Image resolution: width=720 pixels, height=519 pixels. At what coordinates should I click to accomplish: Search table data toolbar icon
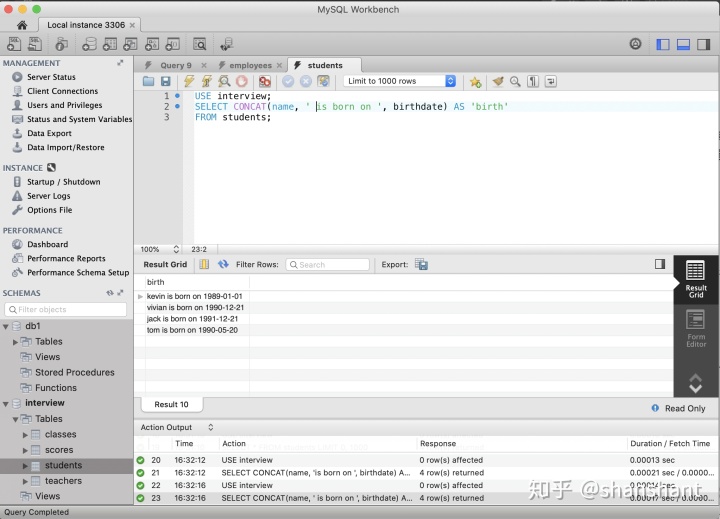pyautogui.click(x=200, y=44)
